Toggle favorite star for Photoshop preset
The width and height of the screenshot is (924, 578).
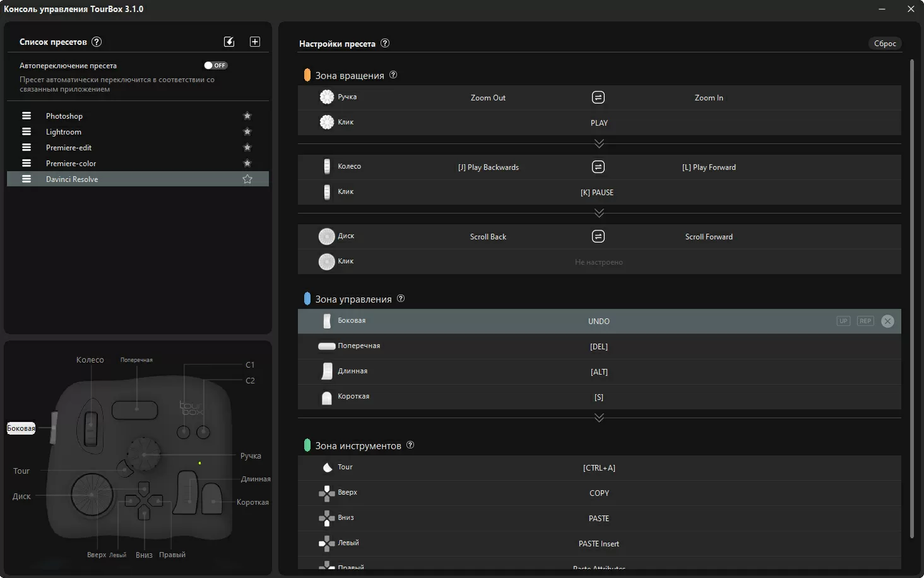tap(247, 116)
